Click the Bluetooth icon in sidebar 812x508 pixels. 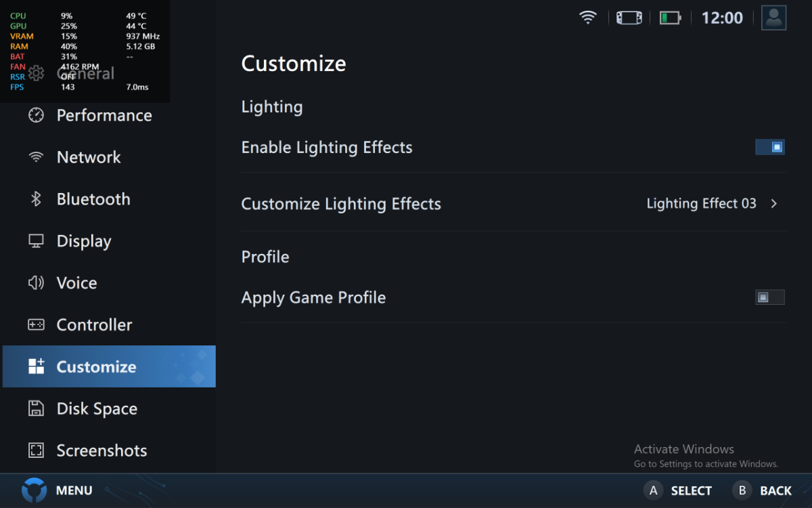(x=36, y=199)
